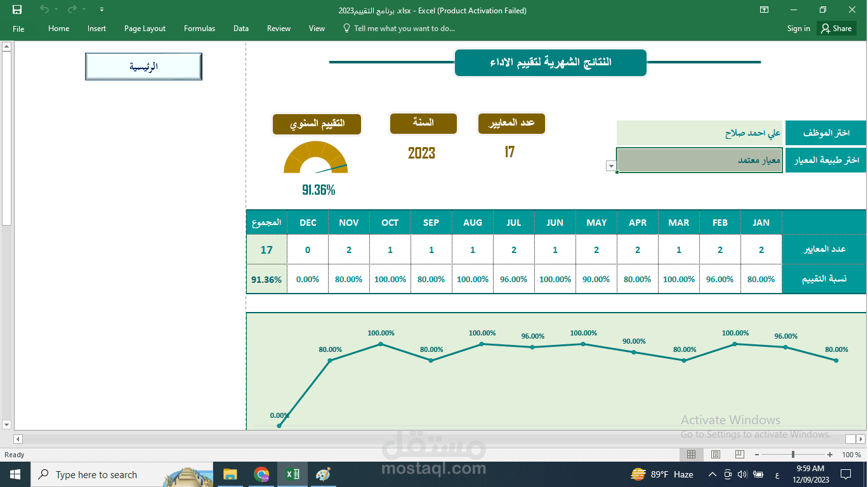Viewport: 868px width, 487px height.
Task: Select the total criteria count cell 17
Action: point(266,250)
